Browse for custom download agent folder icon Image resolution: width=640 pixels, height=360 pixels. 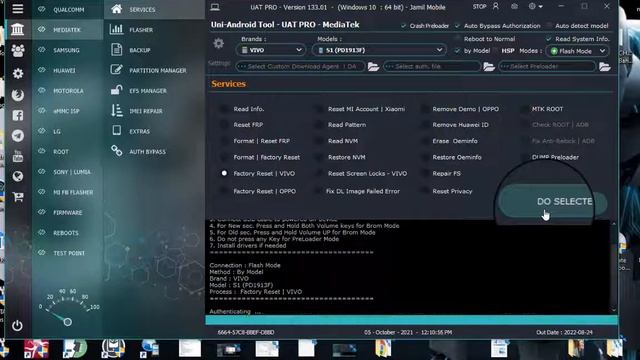tap(373, 67)
